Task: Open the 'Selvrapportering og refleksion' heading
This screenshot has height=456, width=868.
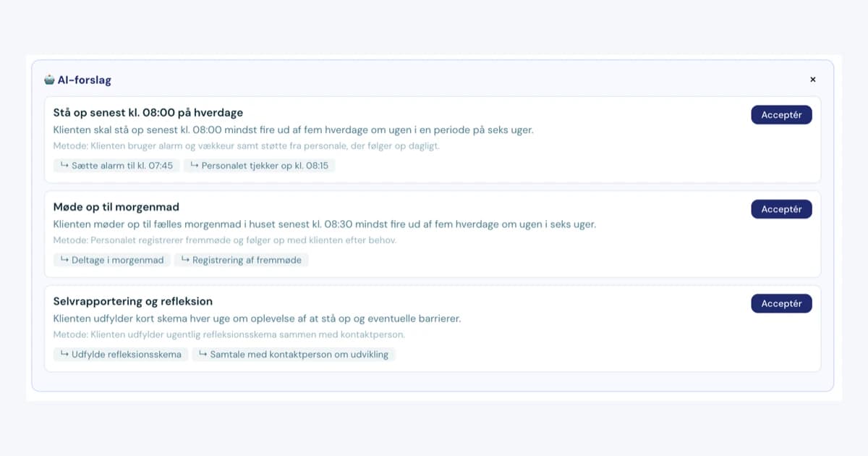Action: coord(133,301)
